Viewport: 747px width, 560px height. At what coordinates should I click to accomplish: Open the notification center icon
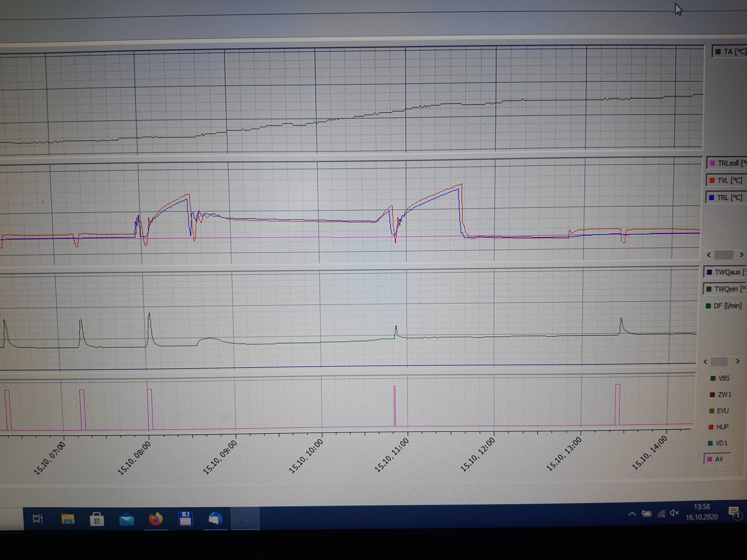734,512
